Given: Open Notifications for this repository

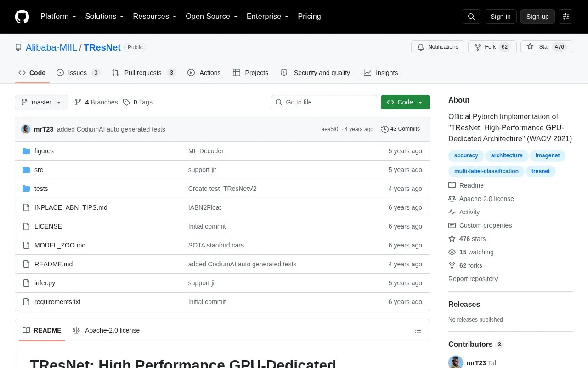Looking at the screenshot, I should (438, 47).
